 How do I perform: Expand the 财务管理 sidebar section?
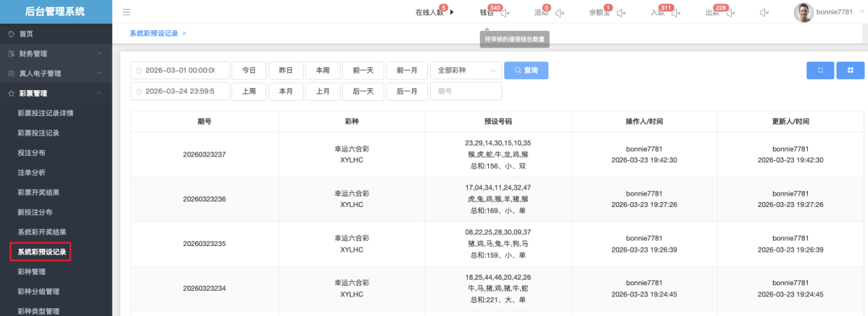pos(56,53)
